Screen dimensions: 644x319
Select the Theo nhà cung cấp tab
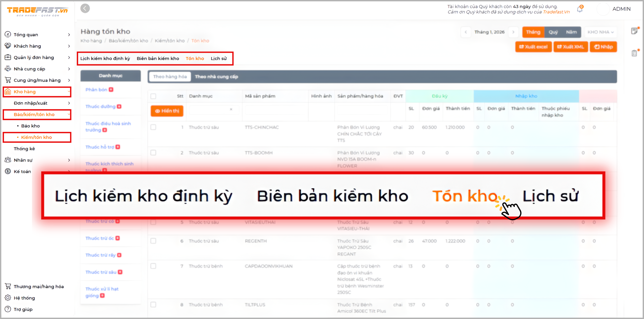tap(216, 77)
